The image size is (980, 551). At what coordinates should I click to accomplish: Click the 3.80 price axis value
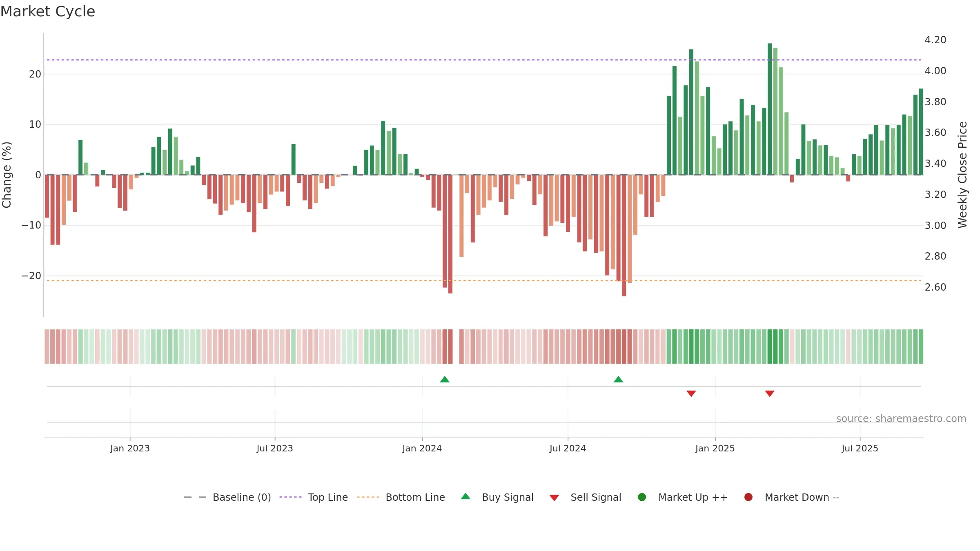coord(935,102)
